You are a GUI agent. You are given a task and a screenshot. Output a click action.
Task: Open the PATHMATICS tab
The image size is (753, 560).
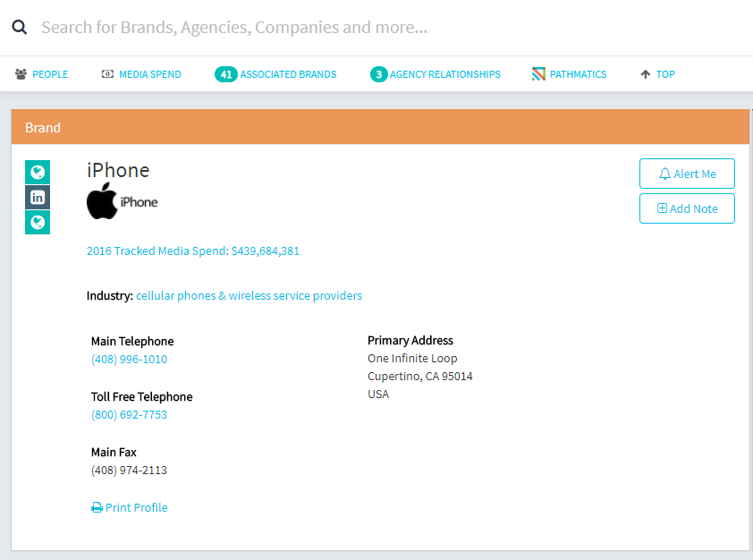coord(579,74)
